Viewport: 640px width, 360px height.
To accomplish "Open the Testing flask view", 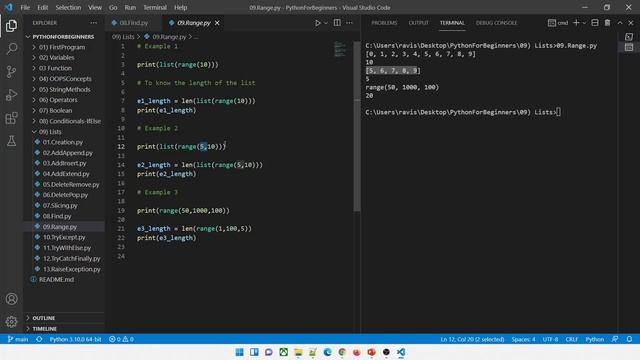I will pos(11,141).
